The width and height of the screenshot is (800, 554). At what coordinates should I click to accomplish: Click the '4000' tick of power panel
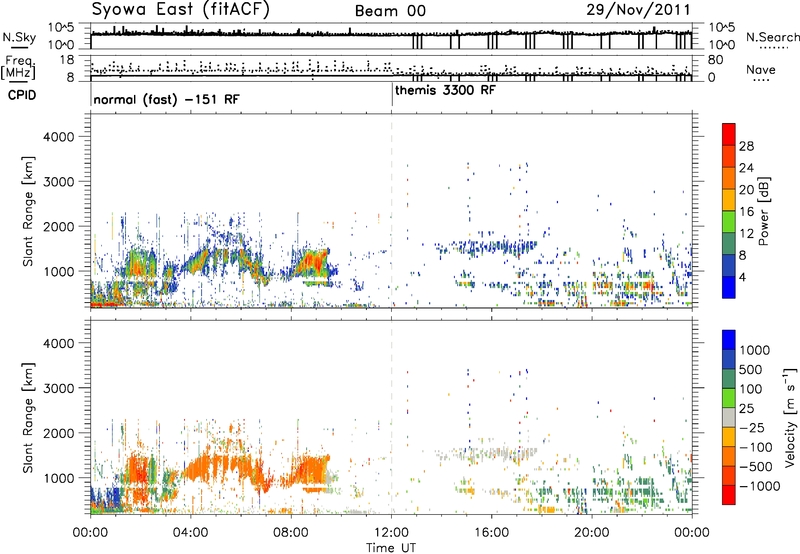(59, 137)
